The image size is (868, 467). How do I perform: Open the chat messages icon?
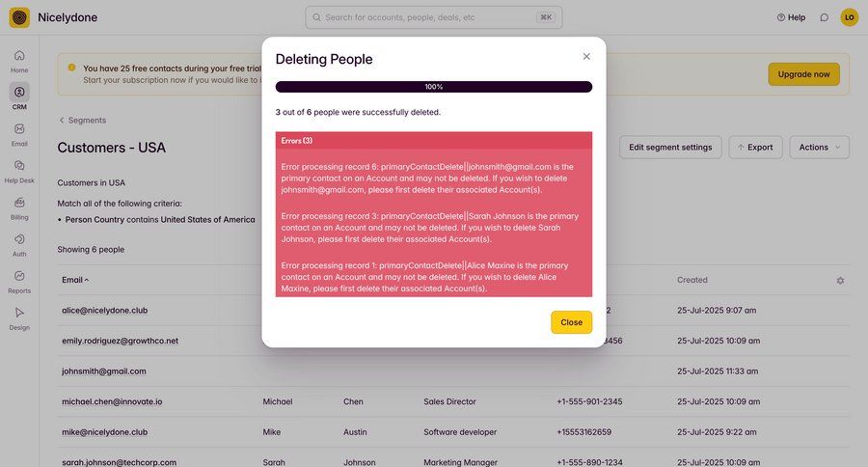point(825,17)
